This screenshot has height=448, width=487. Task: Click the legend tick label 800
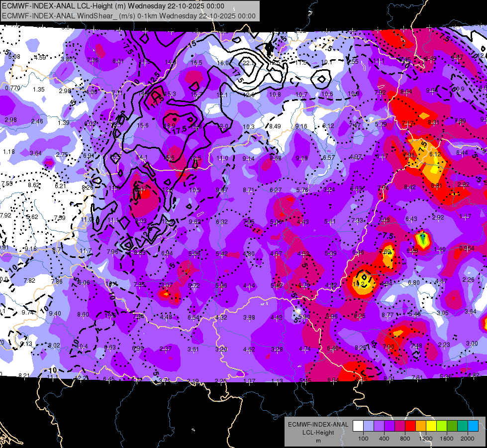coord(405,439)
